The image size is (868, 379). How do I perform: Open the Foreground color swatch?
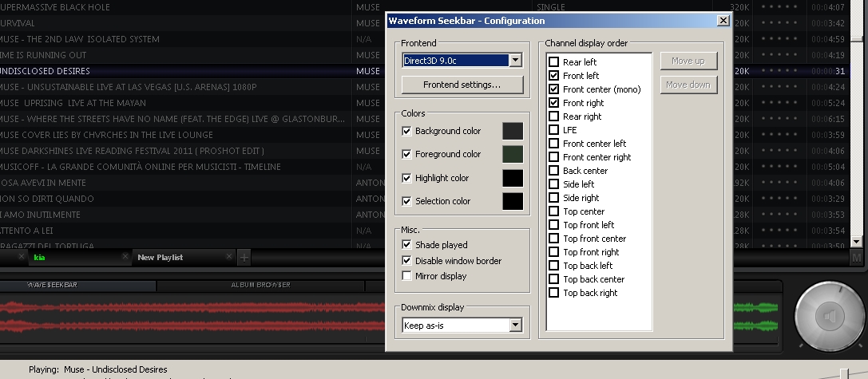pos(513,154)
